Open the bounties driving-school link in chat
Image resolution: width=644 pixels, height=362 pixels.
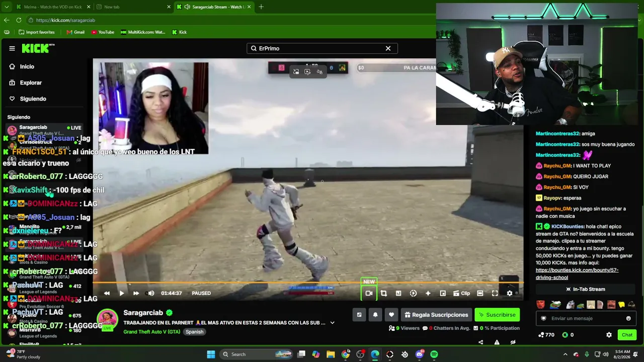coord(577,274)
